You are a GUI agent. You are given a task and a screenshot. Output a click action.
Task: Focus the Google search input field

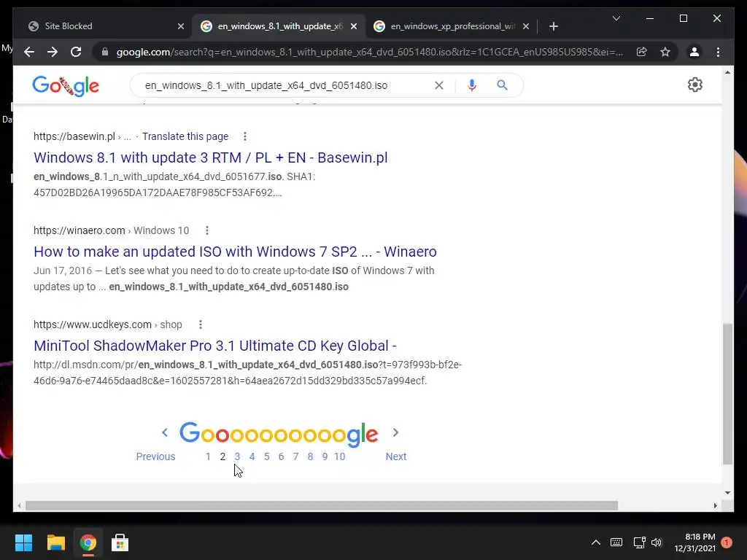click(286, 85)
